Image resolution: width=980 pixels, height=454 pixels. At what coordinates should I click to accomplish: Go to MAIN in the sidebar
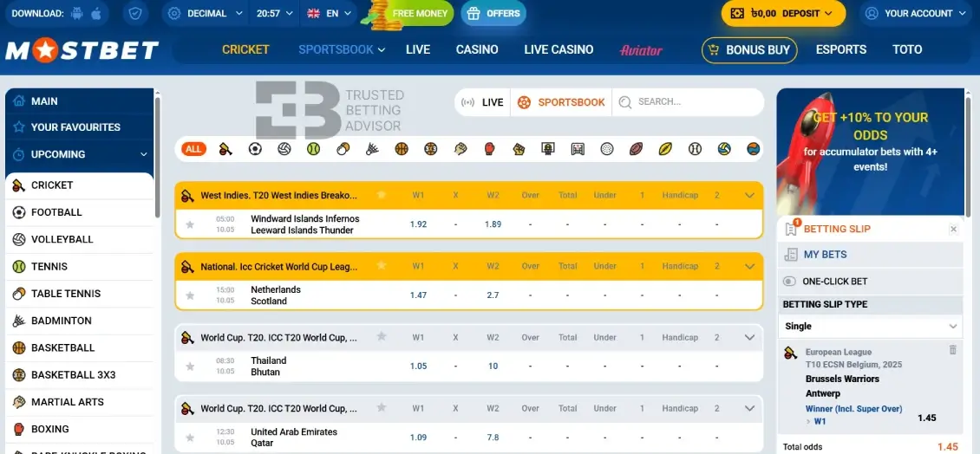point(80,101)
